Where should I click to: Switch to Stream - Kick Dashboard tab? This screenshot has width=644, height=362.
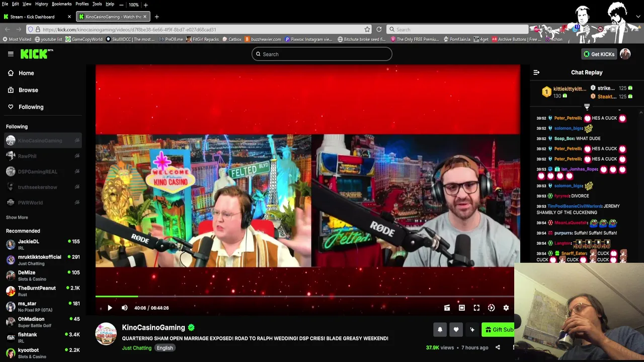37,17
